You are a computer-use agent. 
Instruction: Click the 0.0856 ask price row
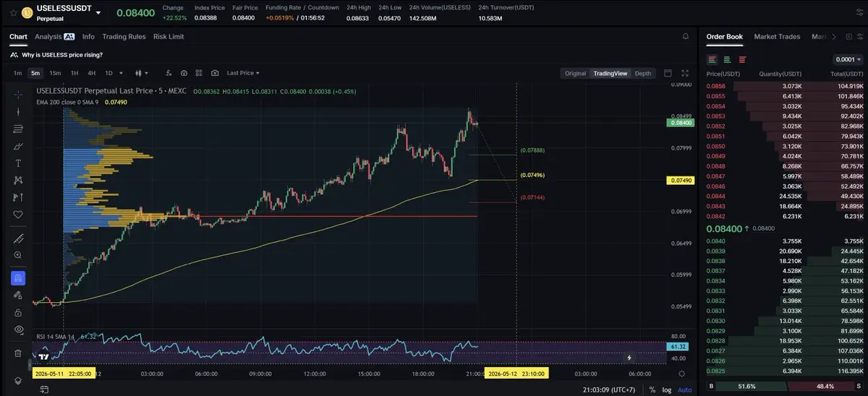click(785, 86)
